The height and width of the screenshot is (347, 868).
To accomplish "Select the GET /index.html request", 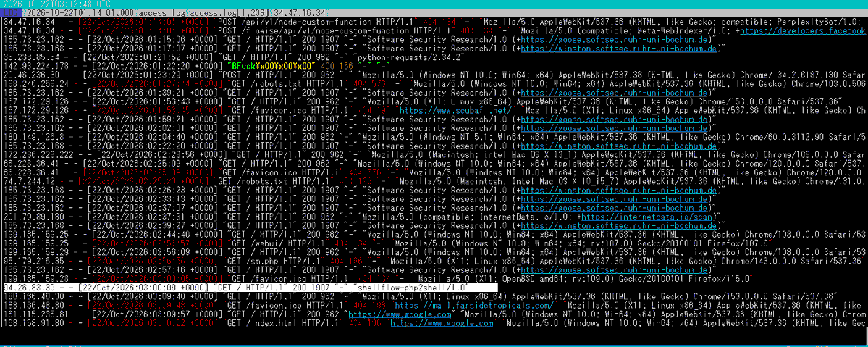I will point(285,323).
